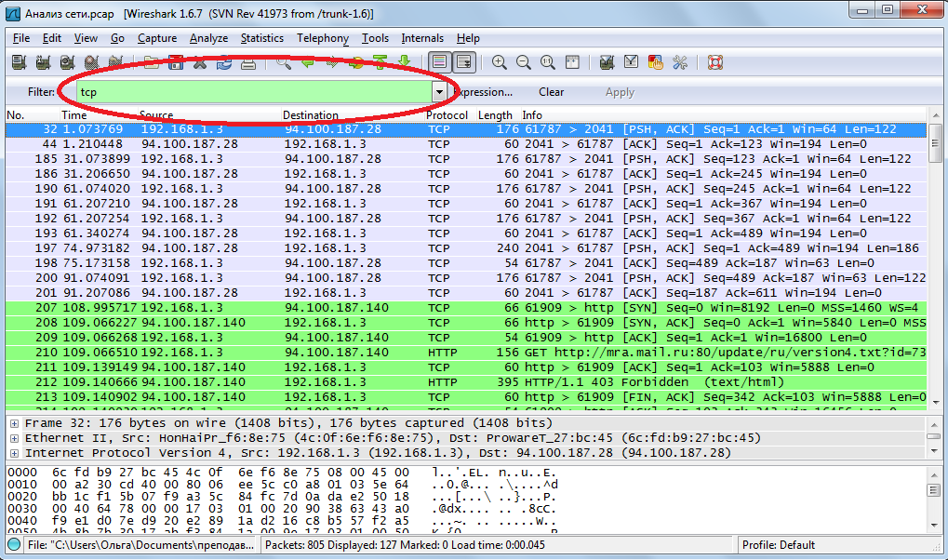Click the Apply filter button
This screenshot has height=560, width=948.
[620, 92]
